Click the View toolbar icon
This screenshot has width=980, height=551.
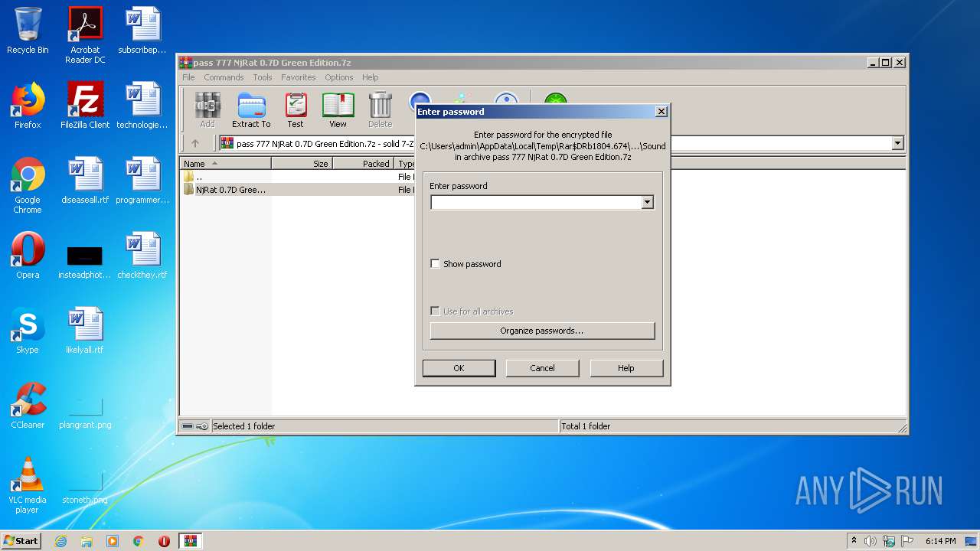(338, 110)
